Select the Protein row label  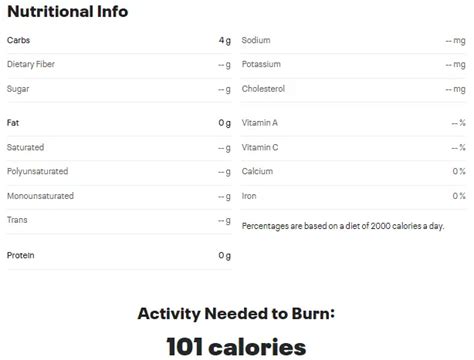[x=20, y=256]
